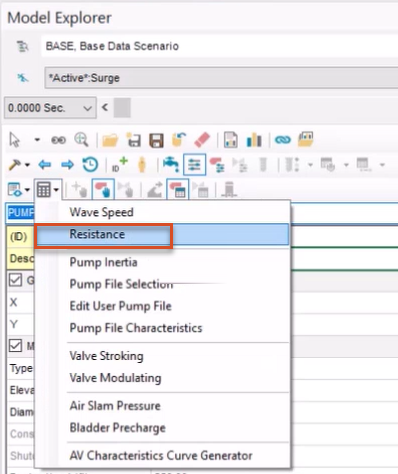Expand the view settings dropdown arrow
The width and height of the screenshot is (398, 474).
(x=27, y=190)
